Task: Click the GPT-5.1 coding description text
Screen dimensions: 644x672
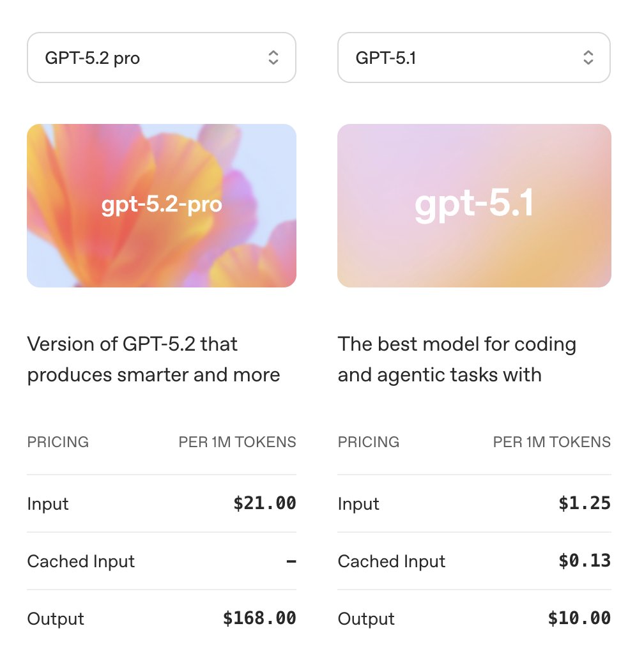Action: (x=457, y=359)
